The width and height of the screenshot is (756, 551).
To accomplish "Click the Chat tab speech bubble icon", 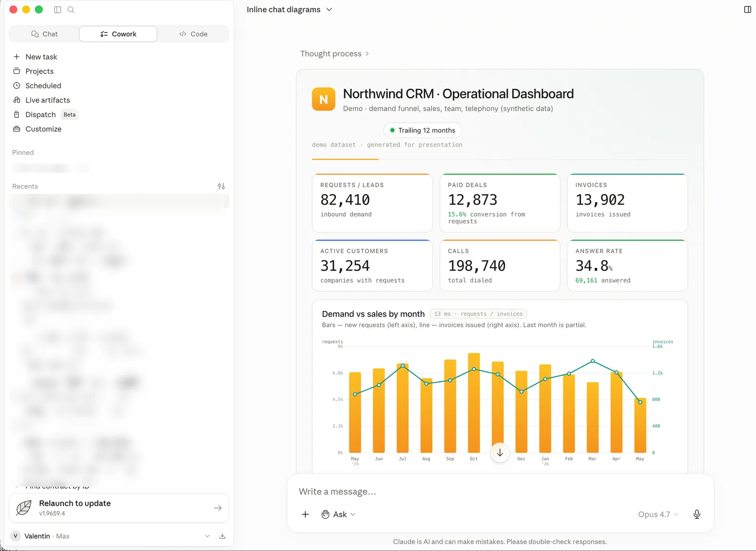I will [x=35, y=34].
